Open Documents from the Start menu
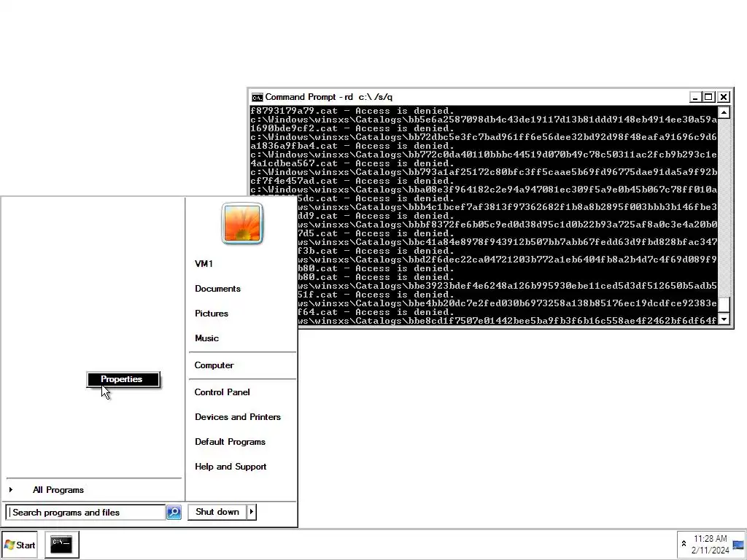This screenshot has height=560, width=747. pyautogui.click(x=217, y=289)
